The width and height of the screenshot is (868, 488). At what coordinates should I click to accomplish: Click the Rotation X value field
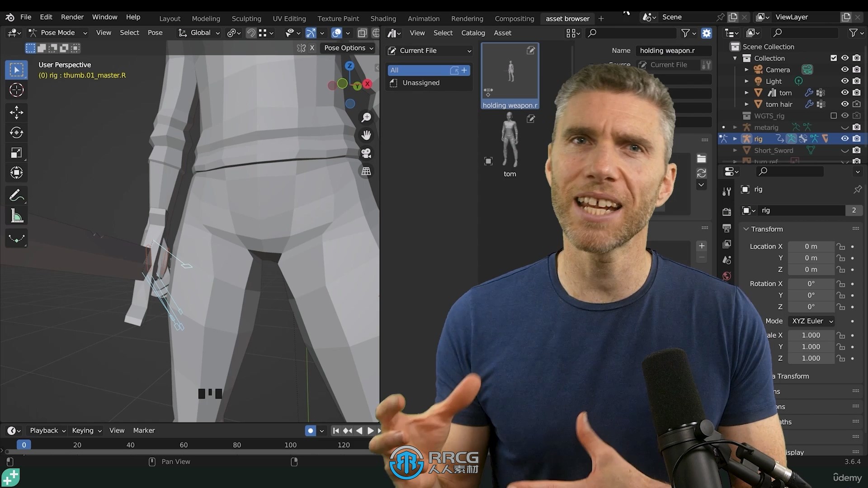point(811,284)
